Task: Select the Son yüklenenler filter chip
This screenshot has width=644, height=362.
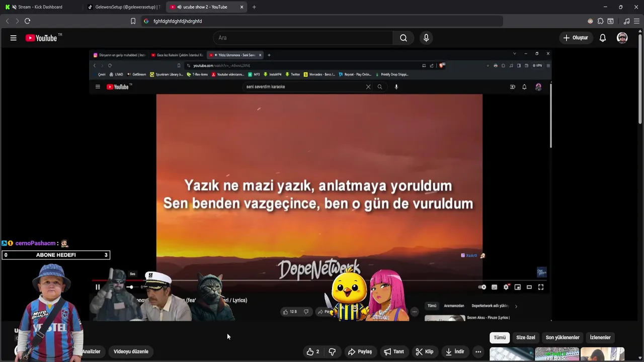Action: (x=562, y=337)
